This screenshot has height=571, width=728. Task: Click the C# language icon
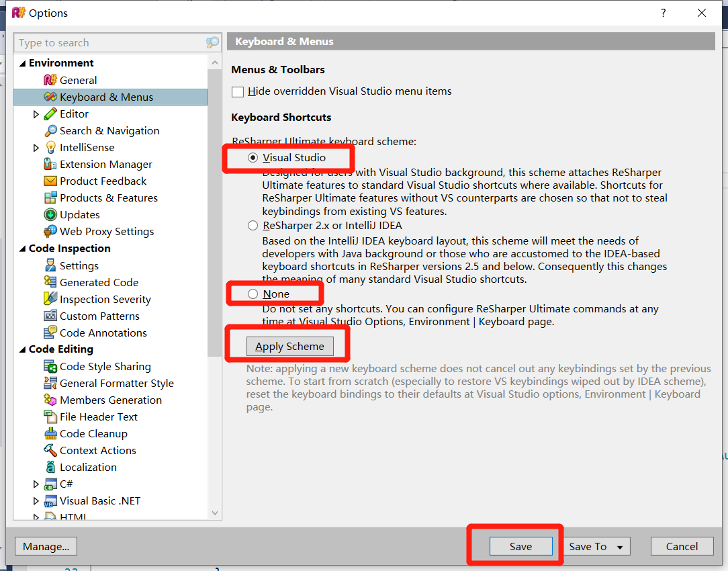[50, 484]
